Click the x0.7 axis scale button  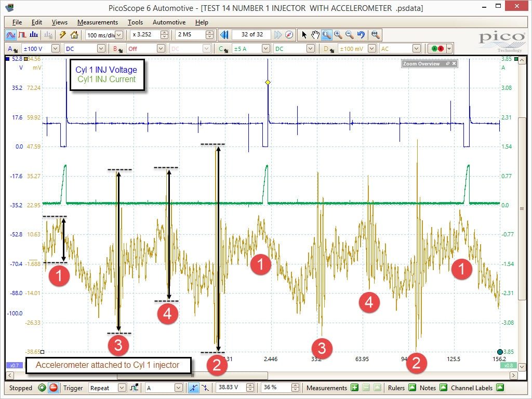click(x=14, y=365)
